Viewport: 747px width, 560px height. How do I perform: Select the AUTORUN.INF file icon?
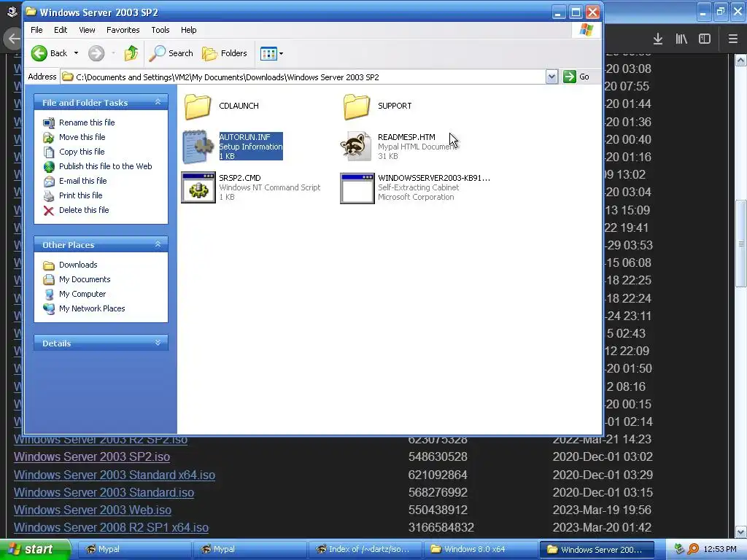[198, 147]
